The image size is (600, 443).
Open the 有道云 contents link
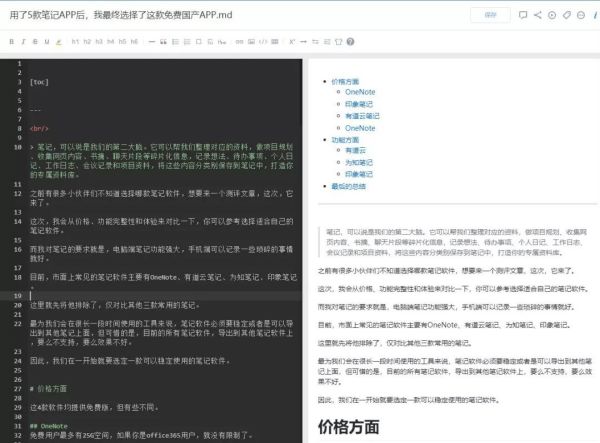point(355,150)
